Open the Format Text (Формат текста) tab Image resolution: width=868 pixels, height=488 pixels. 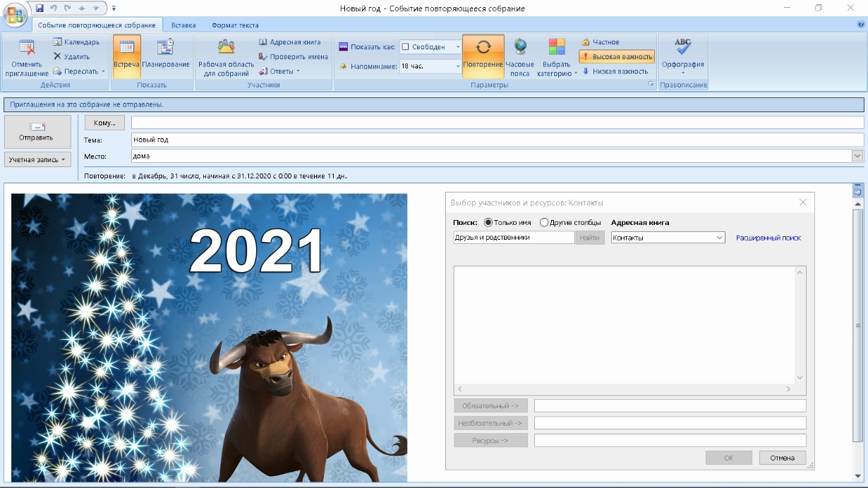tap(235, 25)
